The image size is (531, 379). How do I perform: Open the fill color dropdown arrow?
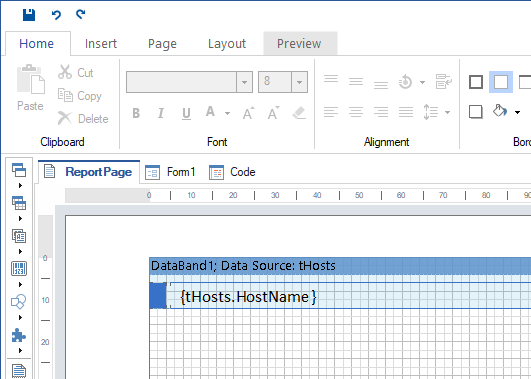517,112
